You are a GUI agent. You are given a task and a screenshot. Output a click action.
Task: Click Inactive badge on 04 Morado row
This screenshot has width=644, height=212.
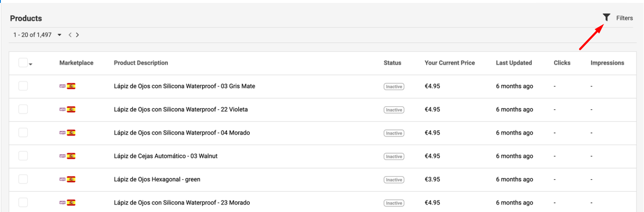pos(393,133)
